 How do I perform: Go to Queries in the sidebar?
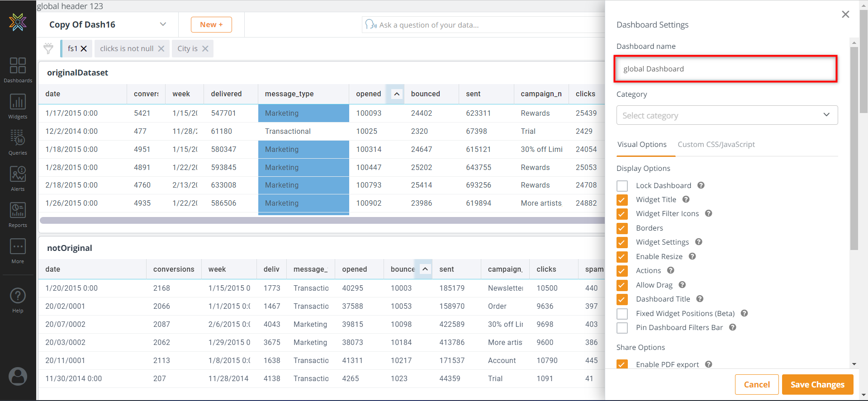(18, 138)
